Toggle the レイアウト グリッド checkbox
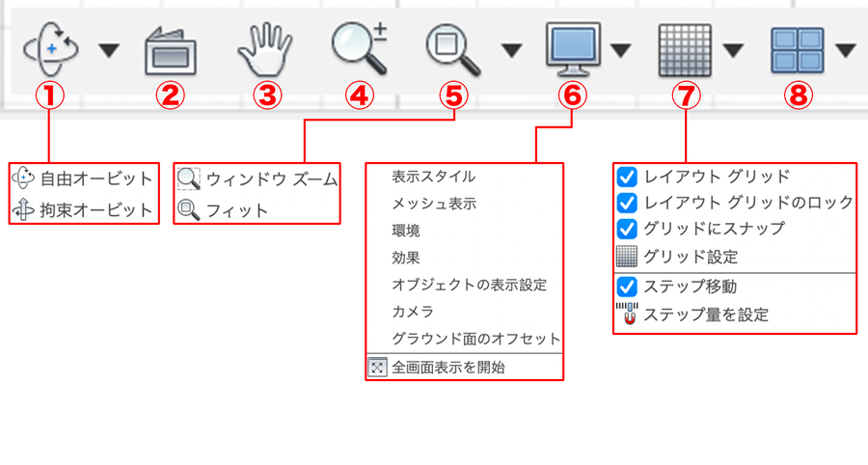Screen dimensions: 868x465 627,177
